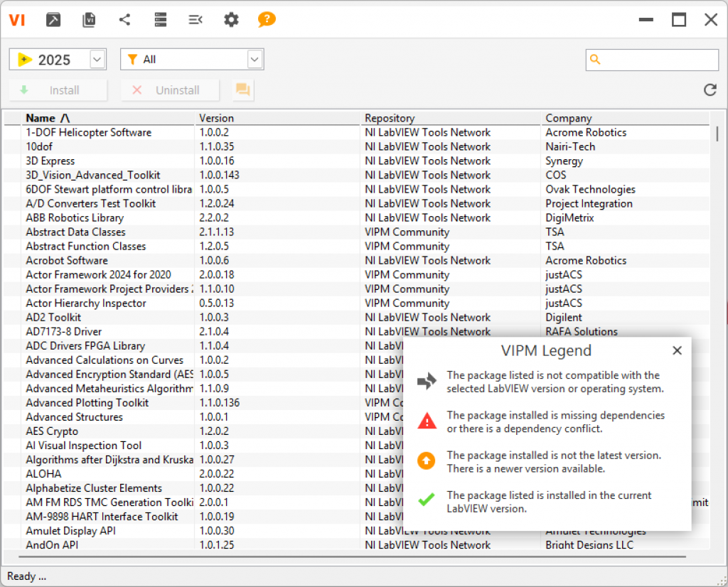Select AM FM RDS TMC Generation Toolkit
This screenshot has width=728, height=587.
pos(204,502)
